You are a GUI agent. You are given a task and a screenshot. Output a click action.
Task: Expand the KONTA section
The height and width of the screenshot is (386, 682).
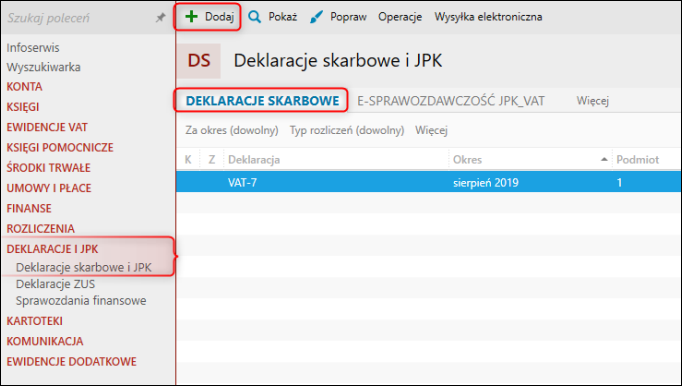(24, 87)
